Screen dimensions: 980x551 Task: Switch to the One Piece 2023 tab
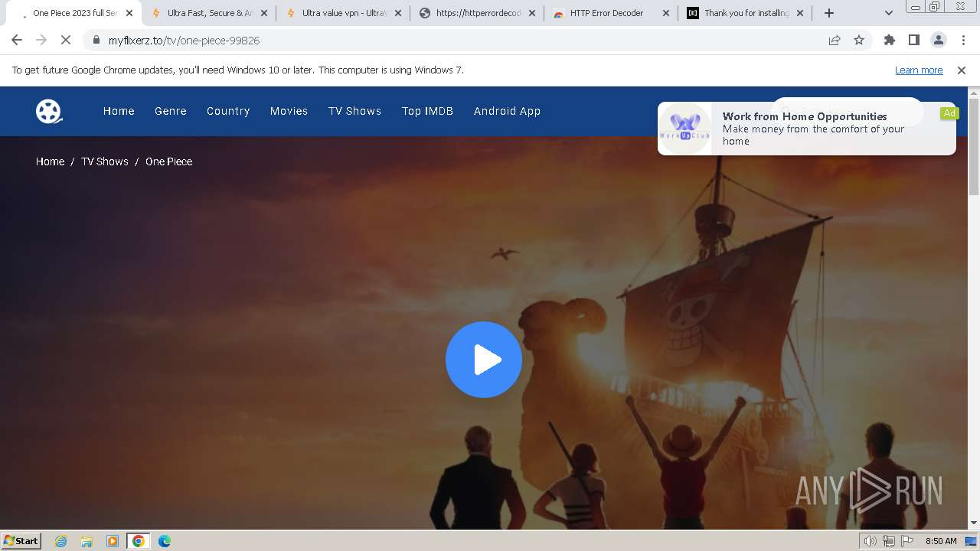click(x=75, y=13)
